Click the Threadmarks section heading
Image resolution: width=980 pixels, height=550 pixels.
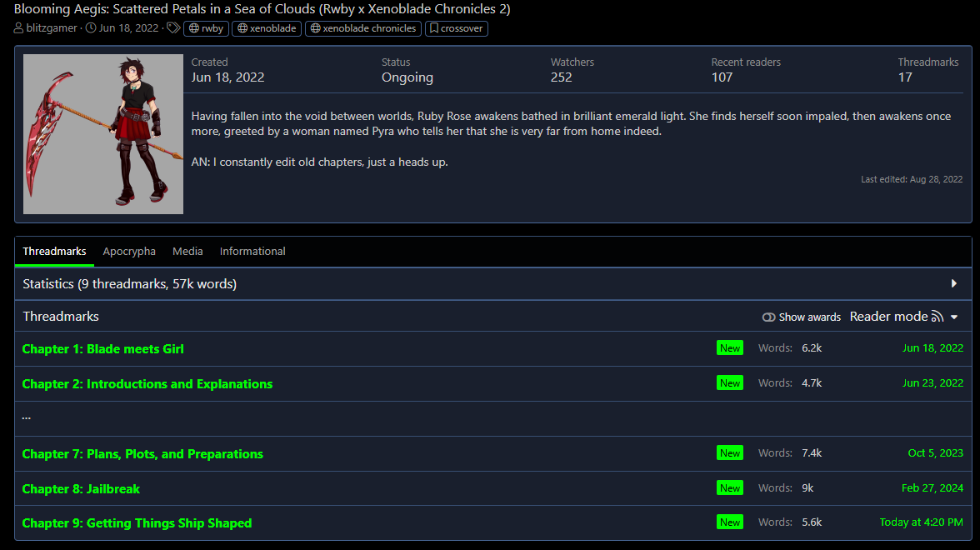point(61,317)
